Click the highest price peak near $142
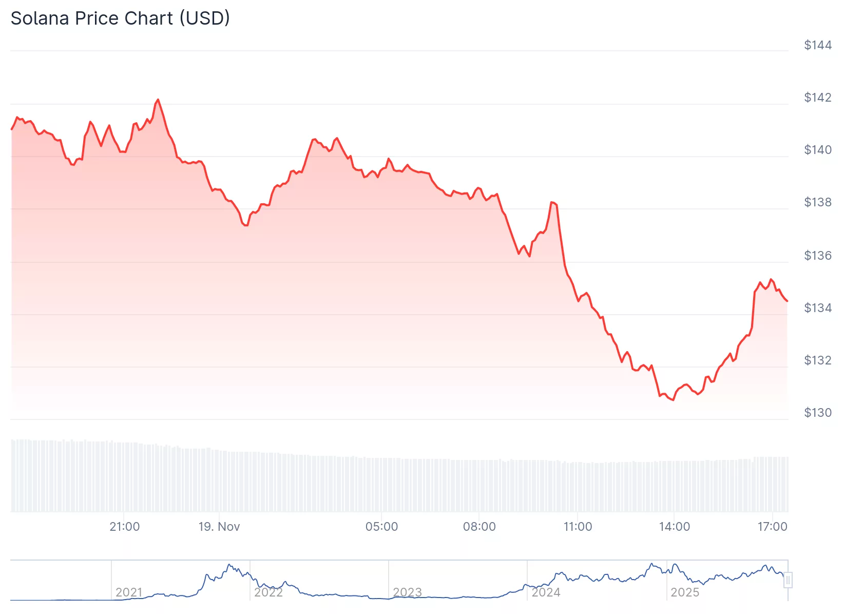Viewport: 844px width, 616px height. pos(158,100)
